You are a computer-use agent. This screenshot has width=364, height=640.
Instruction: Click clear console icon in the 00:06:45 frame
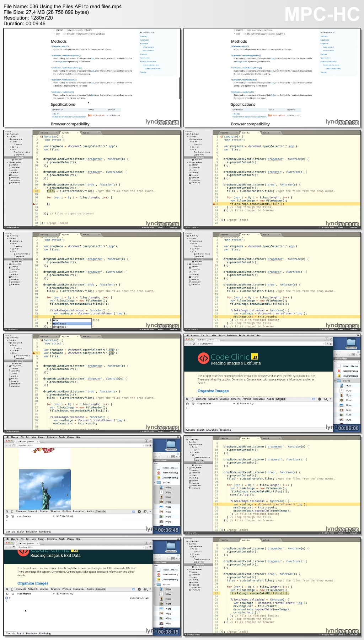[x=7, y=516]
